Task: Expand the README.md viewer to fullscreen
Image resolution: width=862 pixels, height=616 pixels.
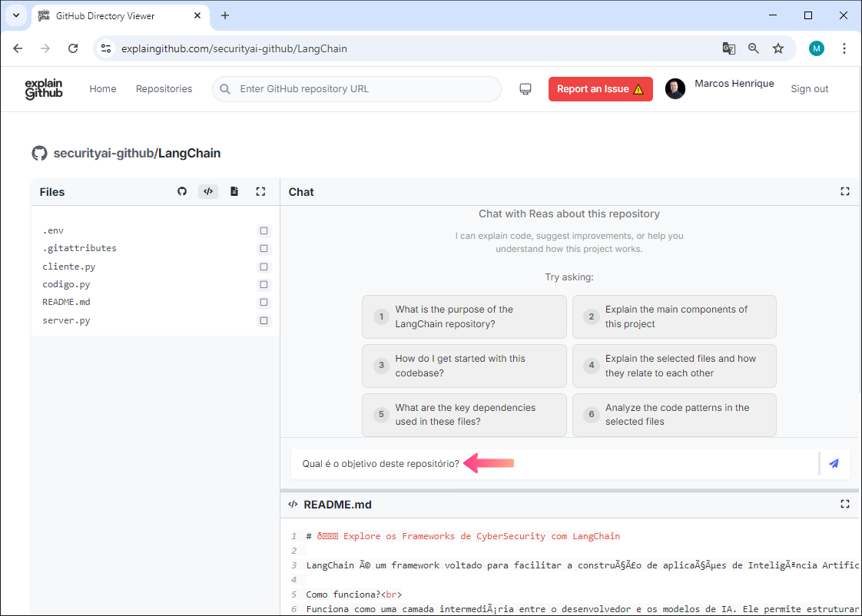Action: 845,504
